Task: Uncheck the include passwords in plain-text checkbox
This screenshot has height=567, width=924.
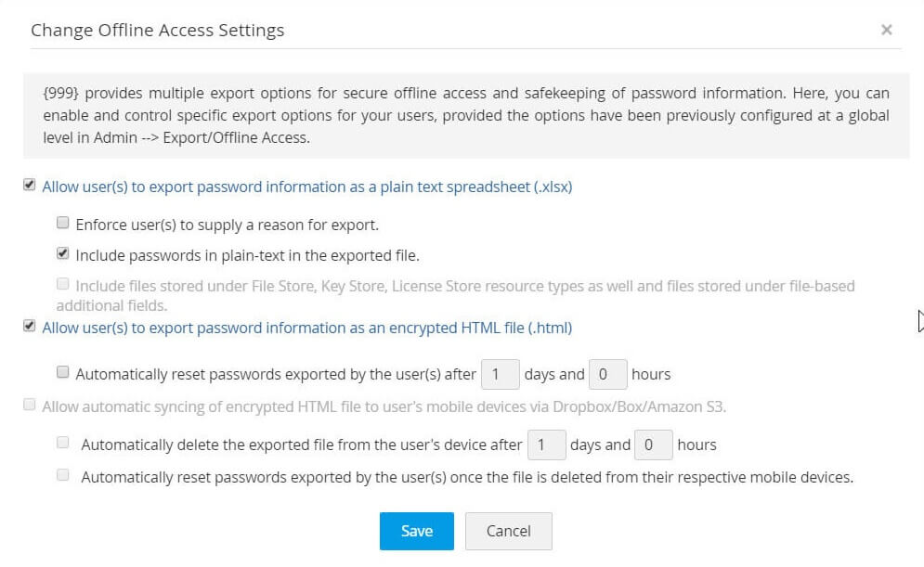Action: [62, 253]
